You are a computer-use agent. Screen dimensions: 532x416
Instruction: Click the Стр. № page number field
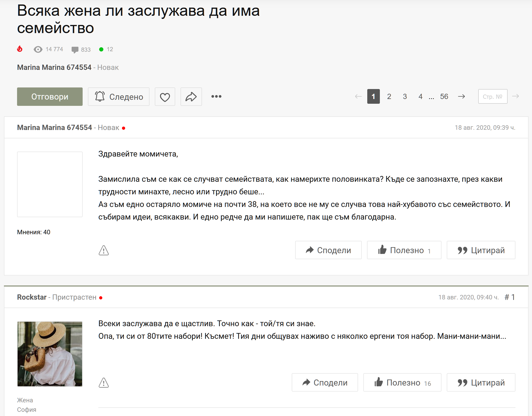(492, 97)
